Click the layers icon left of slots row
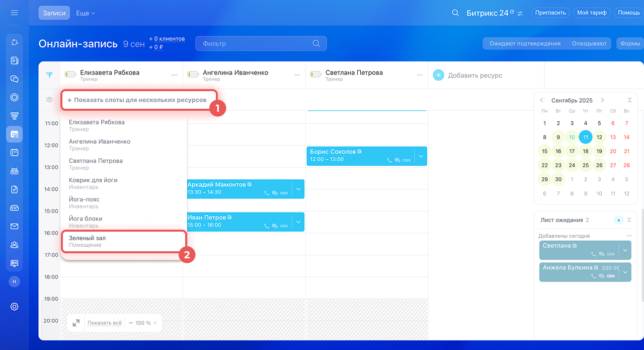Screen dimensions: 644x350 [x=49, y=100]
